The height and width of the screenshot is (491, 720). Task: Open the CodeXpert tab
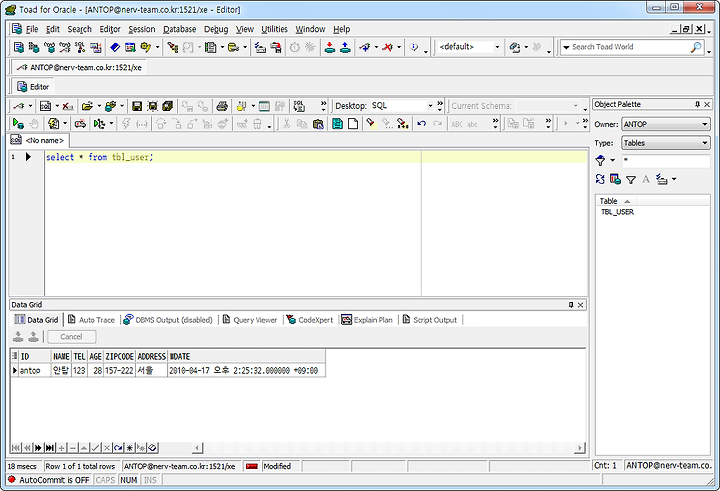310,320
